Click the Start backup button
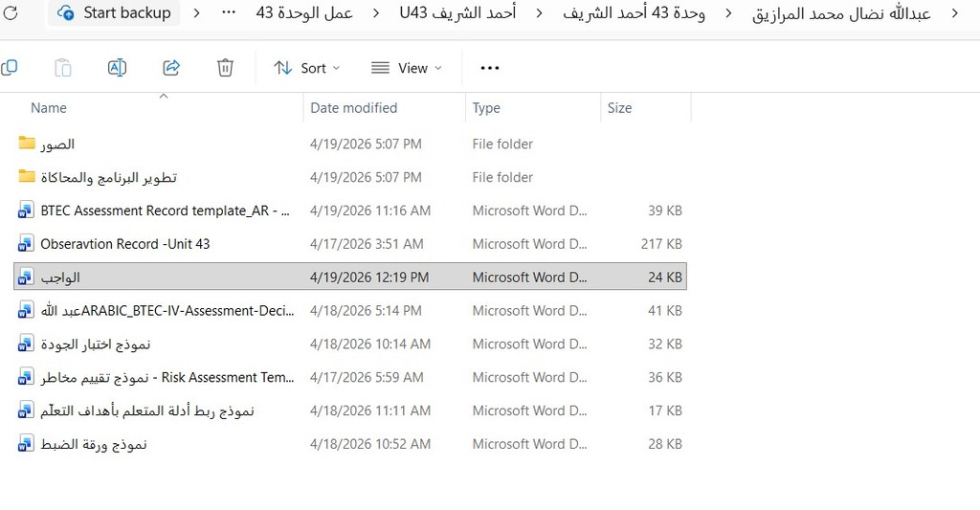This screenshot has width=980, height=510. pyautogui.click(x=114, y=12)
